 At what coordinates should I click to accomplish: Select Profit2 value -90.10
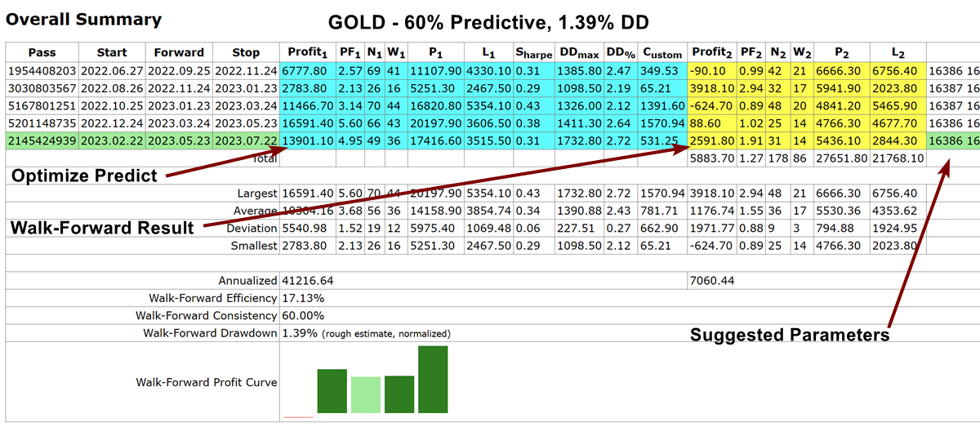click(708, 72)
